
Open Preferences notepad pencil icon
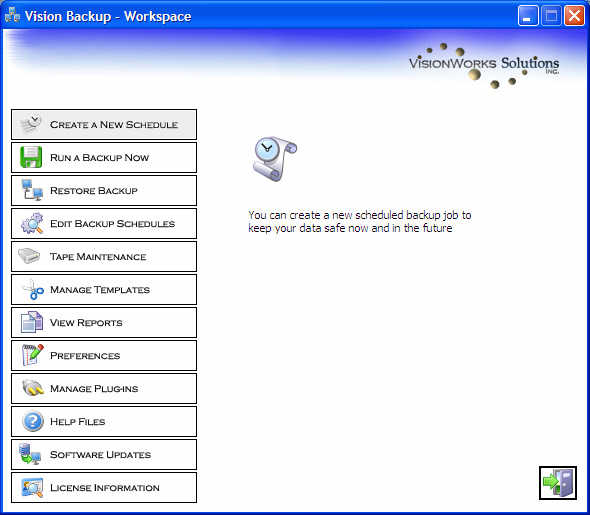pyautogui.click(x=33, y=355)
